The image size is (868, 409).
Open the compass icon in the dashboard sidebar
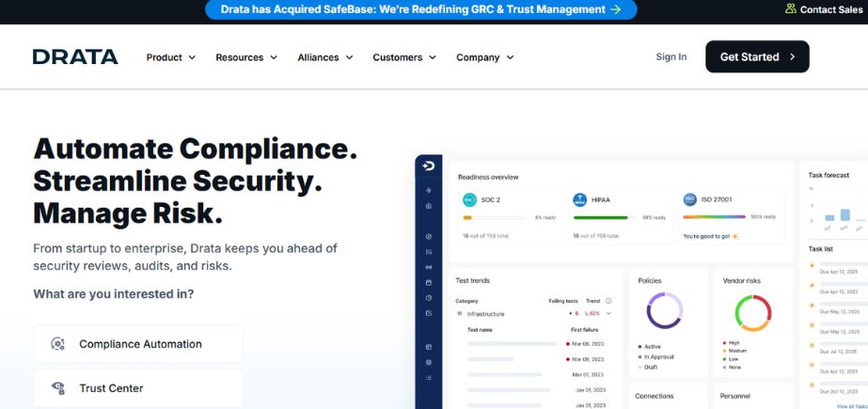(x=429, y=236)
